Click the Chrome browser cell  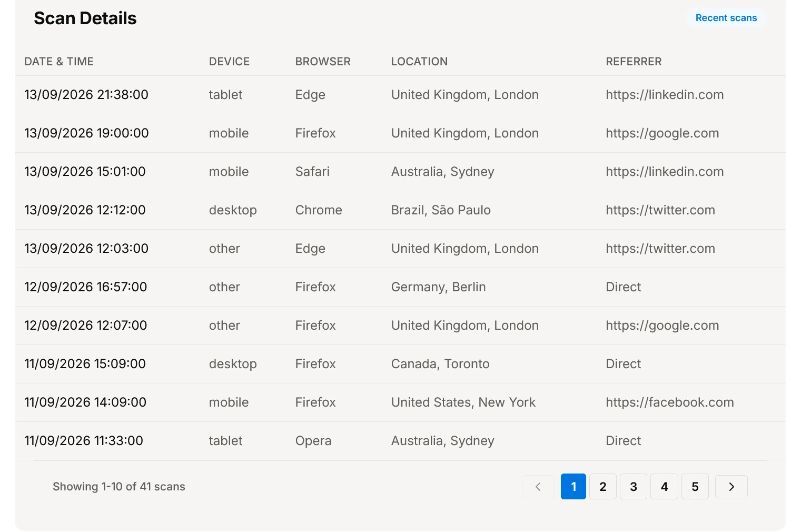pyautogui.click(x=319, y=210)
